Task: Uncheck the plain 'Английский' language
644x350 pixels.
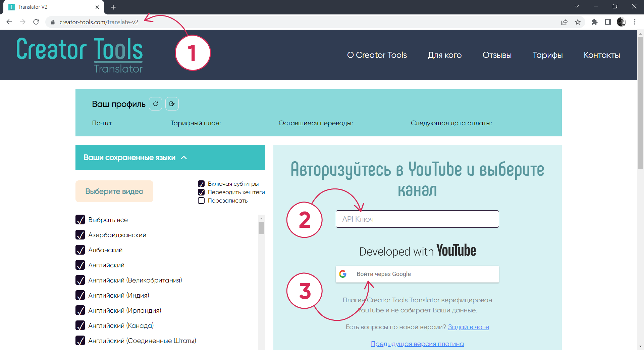Action: pos(80,265)
